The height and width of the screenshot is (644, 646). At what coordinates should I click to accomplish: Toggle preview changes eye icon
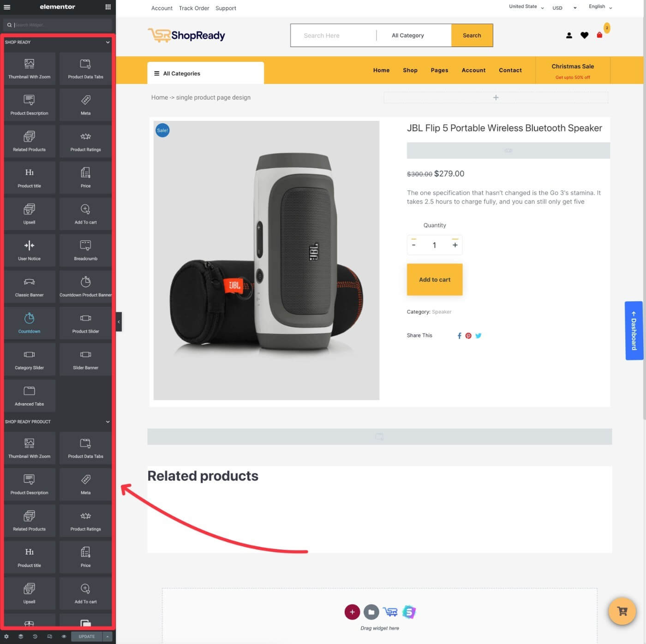[x=64, y=637]
